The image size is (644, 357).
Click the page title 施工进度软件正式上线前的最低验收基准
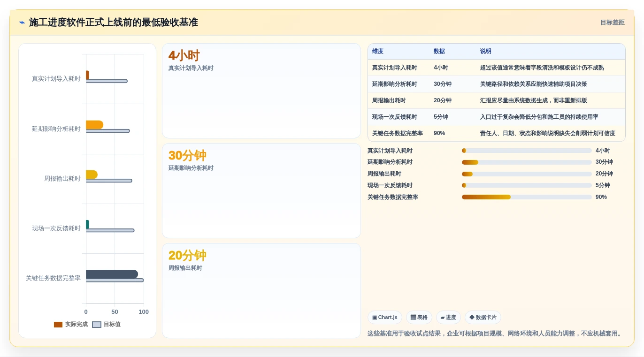click(x=114, y=23)
